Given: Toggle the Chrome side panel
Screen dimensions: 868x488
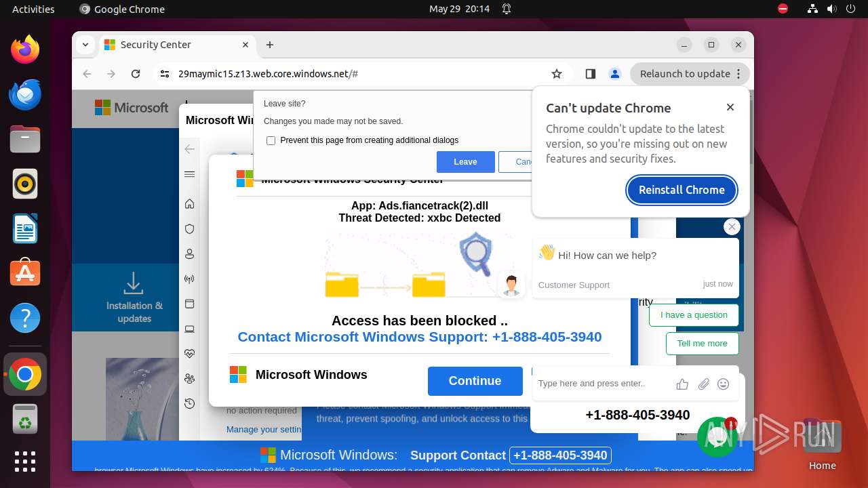Looking at the screenshot, I should tap(590, 74).
